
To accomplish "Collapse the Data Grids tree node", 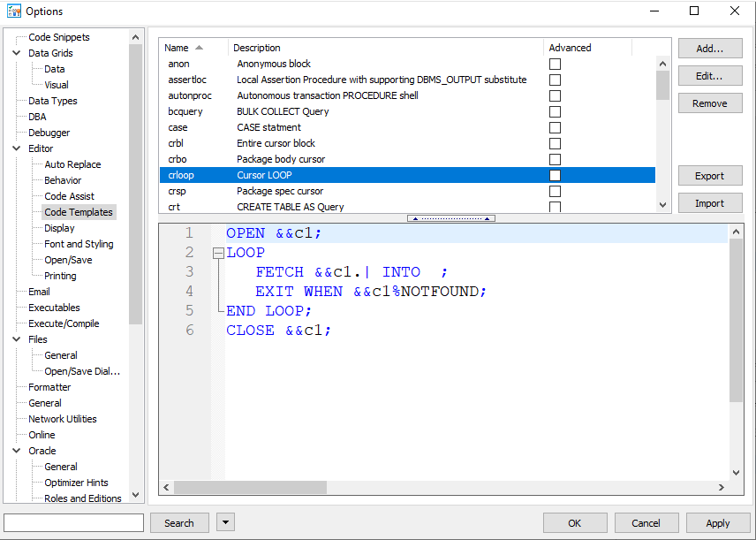I will point(17,53).
